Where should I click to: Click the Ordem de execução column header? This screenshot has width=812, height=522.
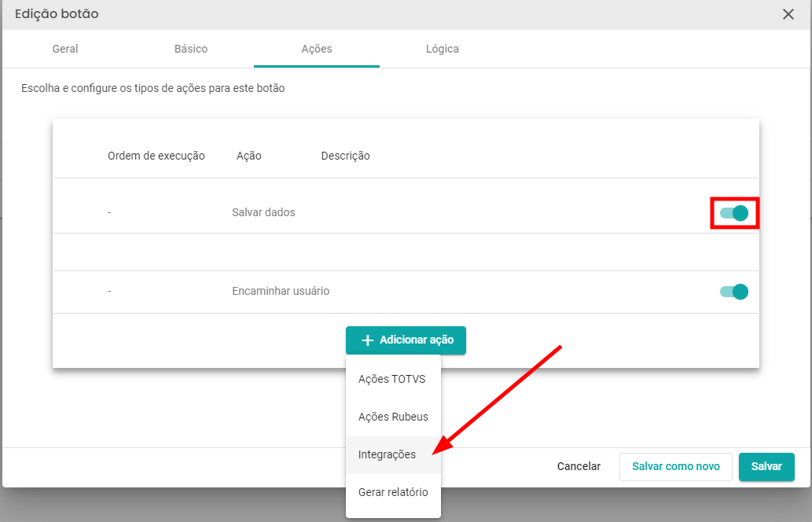click(156, 156)
